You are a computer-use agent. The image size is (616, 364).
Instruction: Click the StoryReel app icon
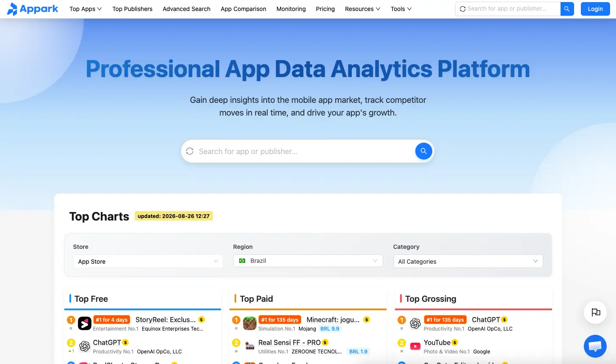[x=85, y=323]
